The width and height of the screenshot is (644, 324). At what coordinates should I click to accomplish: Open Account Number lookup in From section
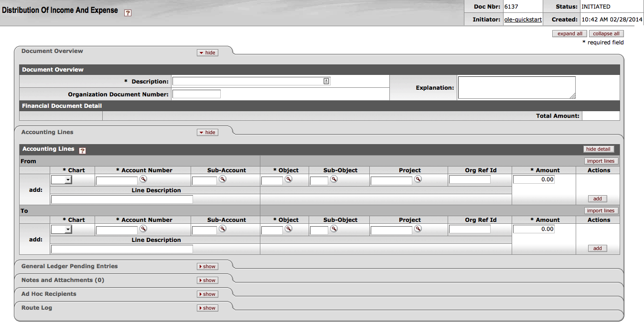[x=143, y=179]
